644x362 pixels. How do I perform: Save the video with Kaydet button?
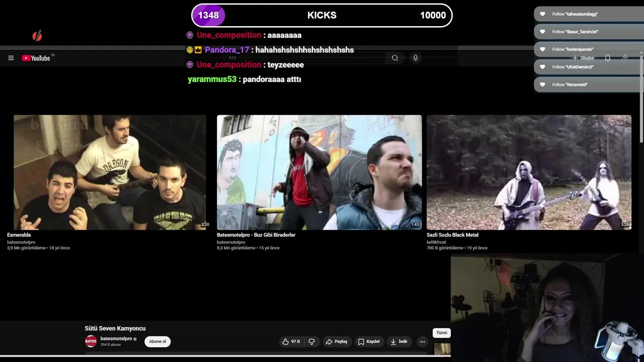coord(368,341)
